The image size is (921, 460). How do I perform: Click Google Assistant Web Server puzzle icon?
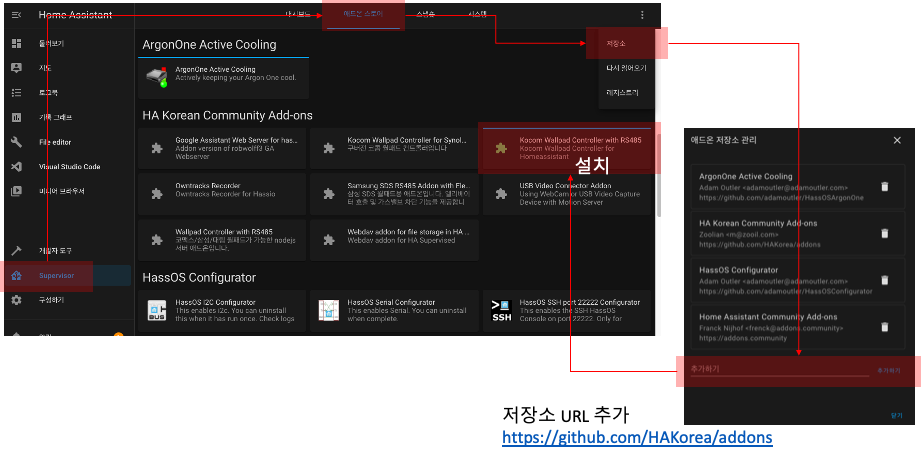157,148
